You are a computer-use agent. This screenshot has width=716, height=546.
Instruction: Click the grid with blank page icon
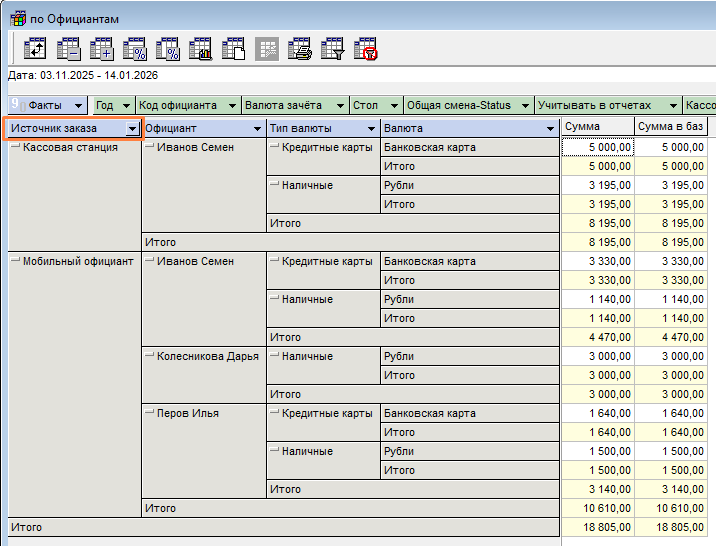[x=233, y=48]
